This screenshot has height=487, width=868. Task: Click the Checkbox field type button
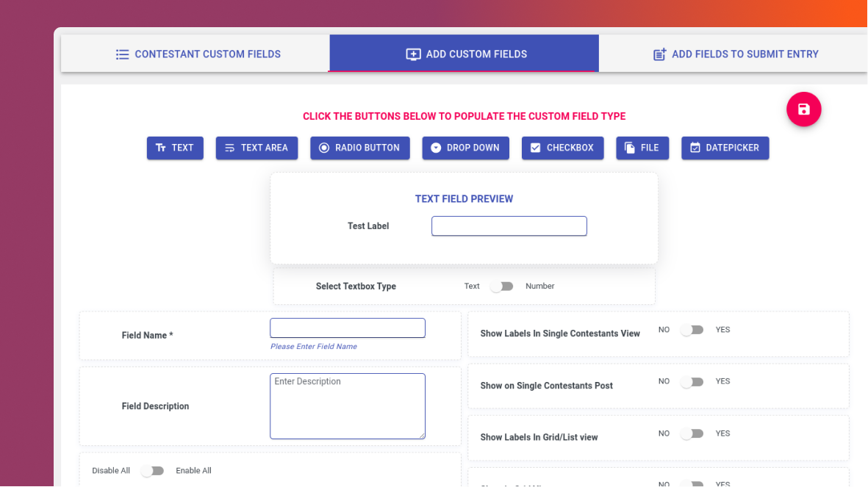point(562,148)
